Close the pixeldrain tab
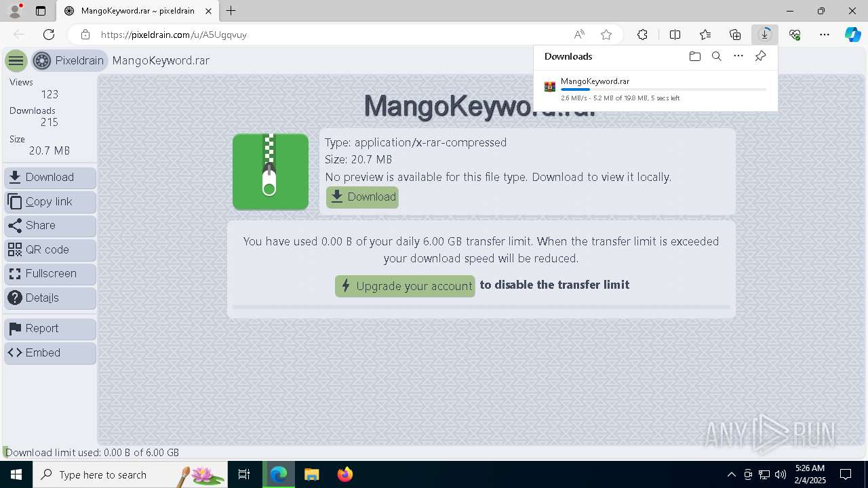Screen dimensions: 868x488 [209, 11]
